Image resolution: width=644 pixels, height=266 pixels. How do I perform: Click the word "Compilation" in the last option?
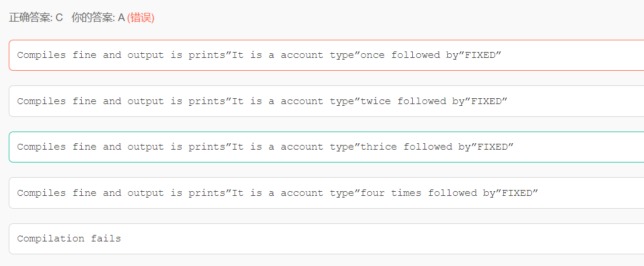(x=51, y=239)
